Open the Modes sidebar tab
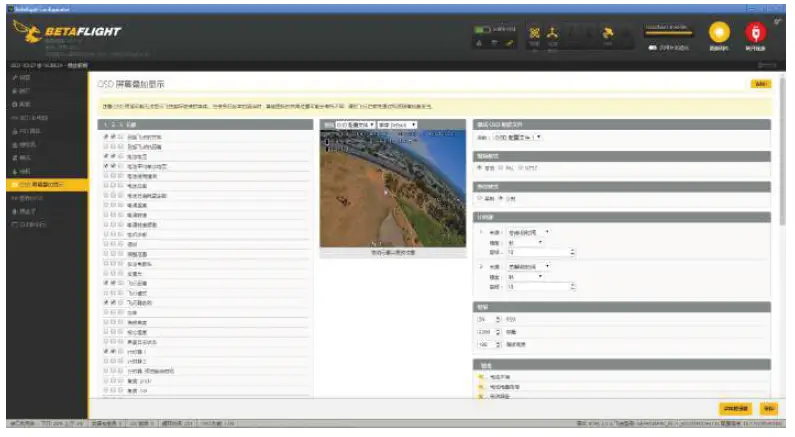This screenshot has height=437, width=795. (47, 158)
